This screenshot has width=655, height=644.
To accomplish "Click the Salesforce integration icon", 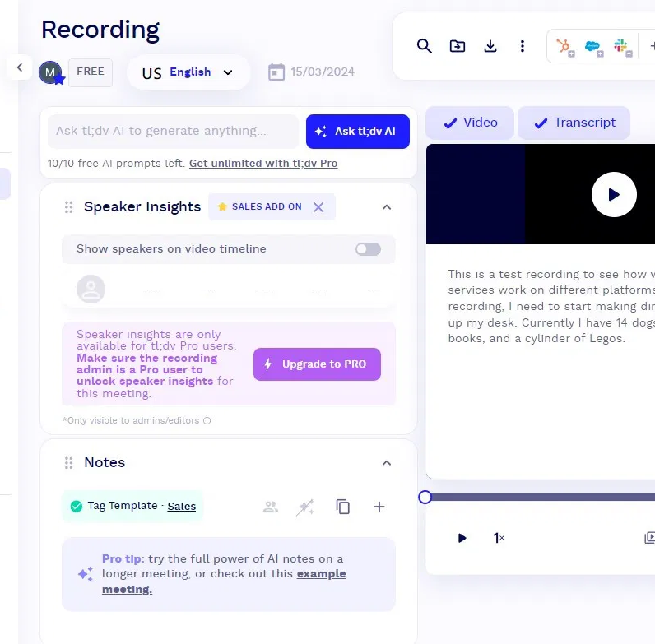I will coord(593,47).
